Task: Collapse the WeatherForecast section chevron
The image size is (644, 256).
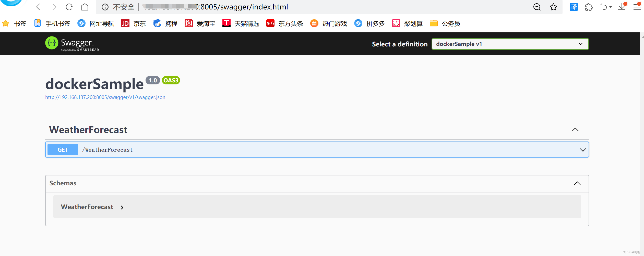Action: 576,130
